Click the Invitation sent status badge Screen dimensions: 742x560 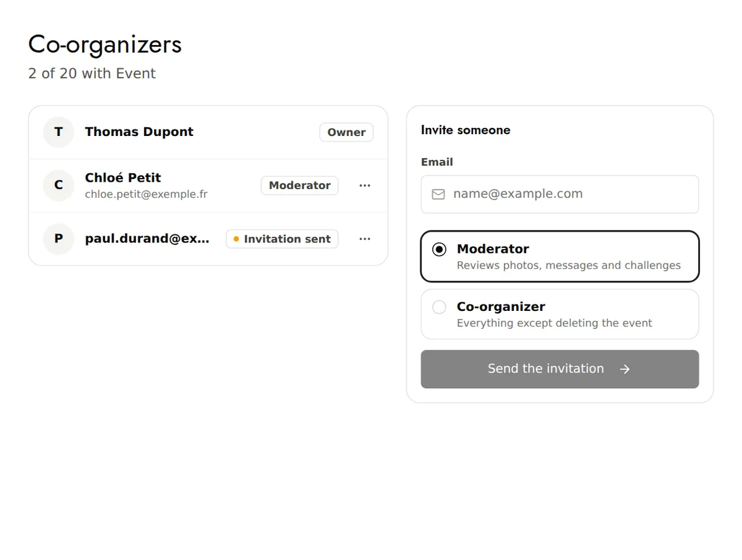pyautogui.click(x=282, y=239)
